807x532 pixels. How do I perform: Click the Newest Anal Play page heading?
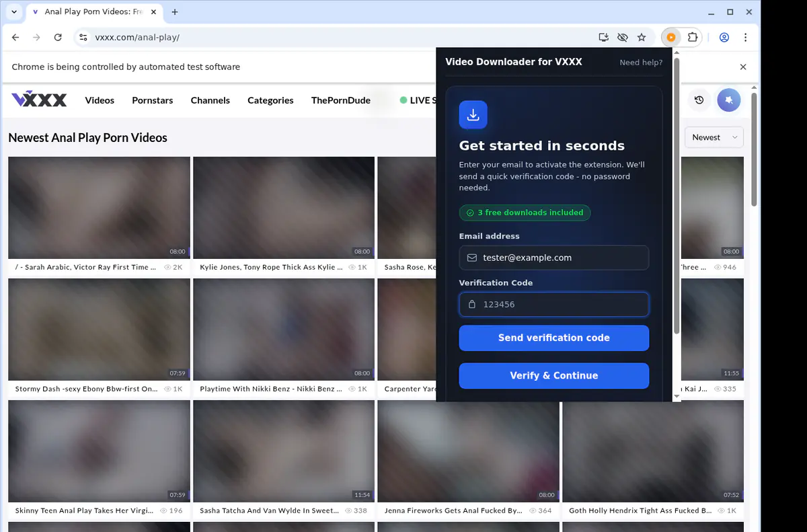coord(87,138)
